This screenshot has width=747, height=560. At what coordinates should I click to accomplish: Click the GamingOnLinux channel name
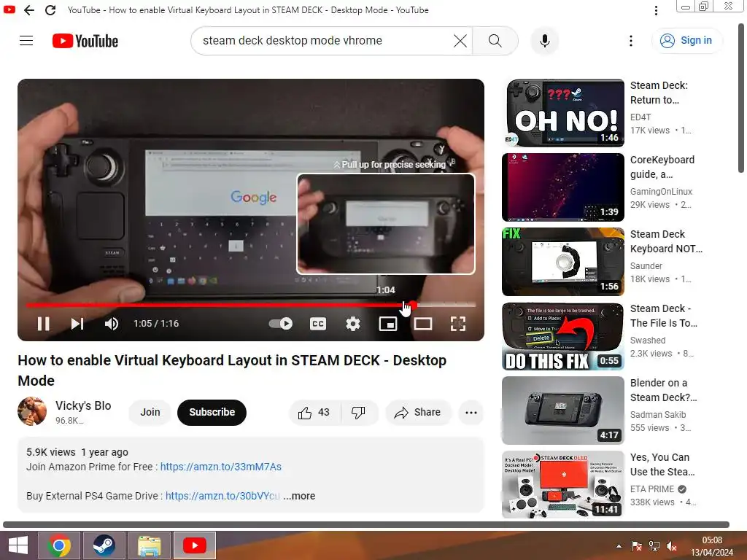[661, 192]
